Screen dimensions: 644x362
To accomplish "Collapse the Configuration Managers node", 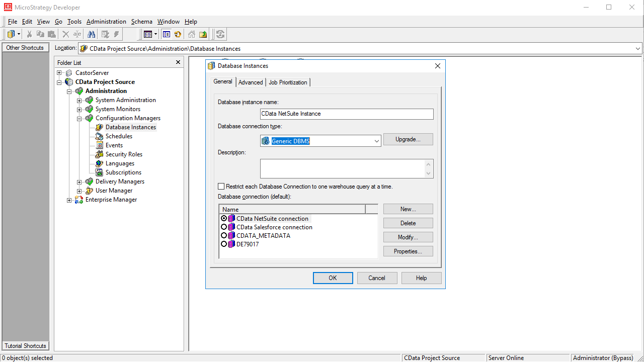I will 79,118.
